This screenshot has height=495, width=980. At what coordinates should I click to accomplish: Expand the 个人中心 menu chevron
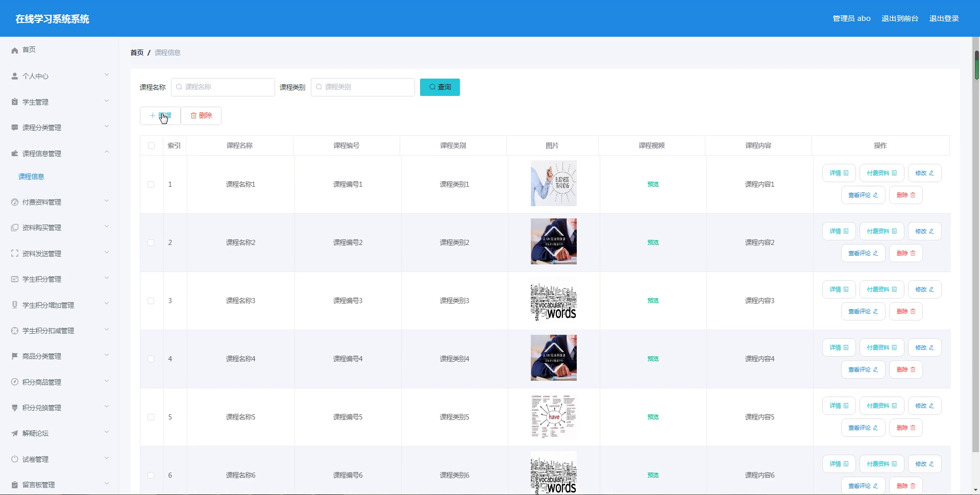pyautogui.click(x=107, y=75)
